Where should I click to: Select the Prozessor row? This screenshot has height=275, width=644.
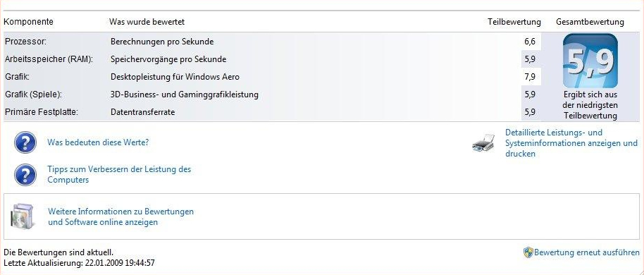pyautogui.click(x=272, y=42)
